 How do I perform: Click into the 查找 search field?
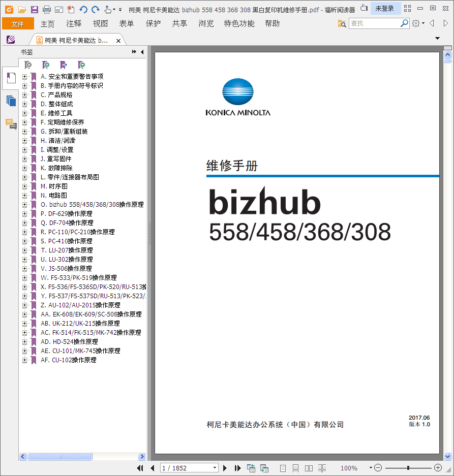point(374,23)
